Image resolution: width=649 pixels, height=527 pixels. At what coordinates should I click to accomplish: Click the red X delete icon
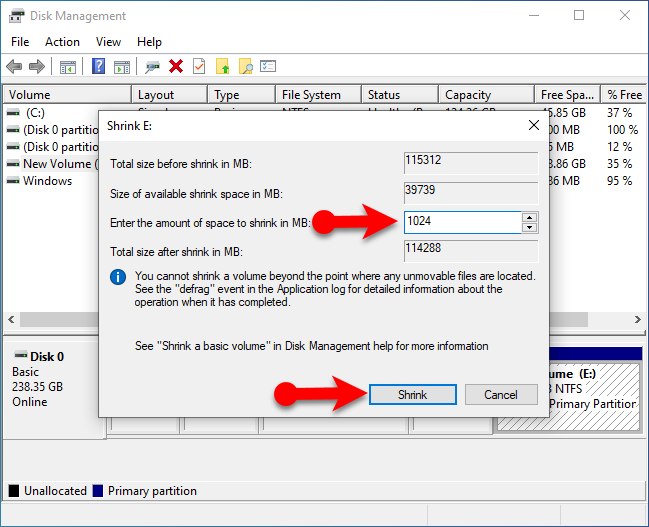click(x=176, y=67)
